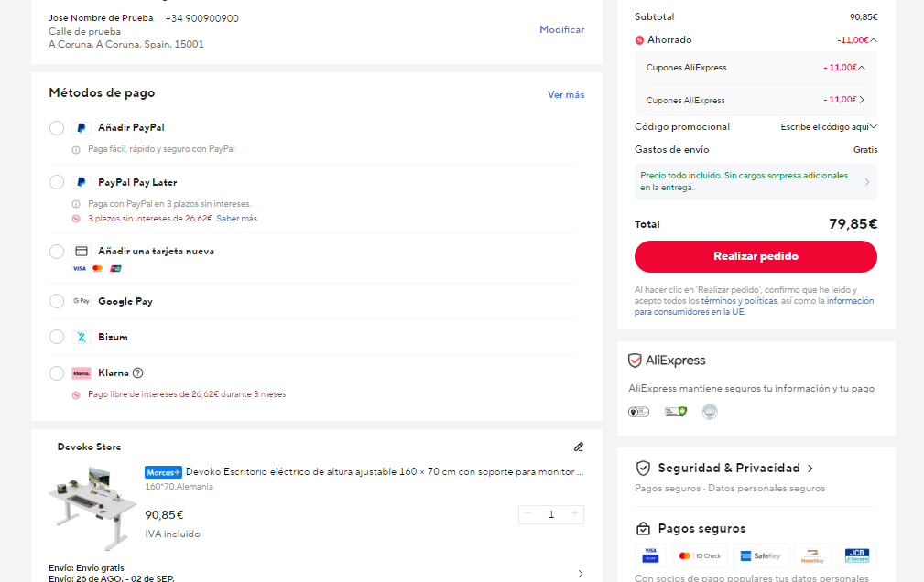
Task: Click the Devoko desk product thumbnail
Action: pyautogui.click(x=92, y=509)
